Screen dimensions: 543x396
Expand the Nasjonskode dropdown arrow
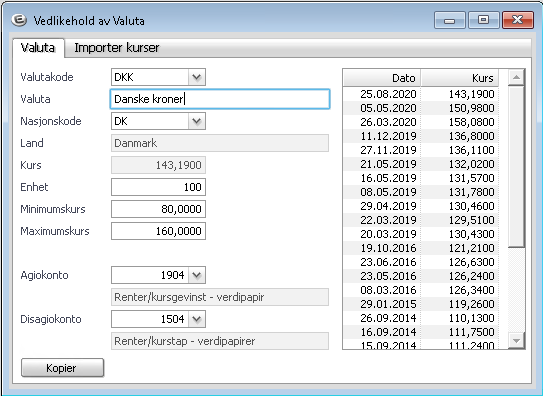pyautogui.click(x=197, y=121)
